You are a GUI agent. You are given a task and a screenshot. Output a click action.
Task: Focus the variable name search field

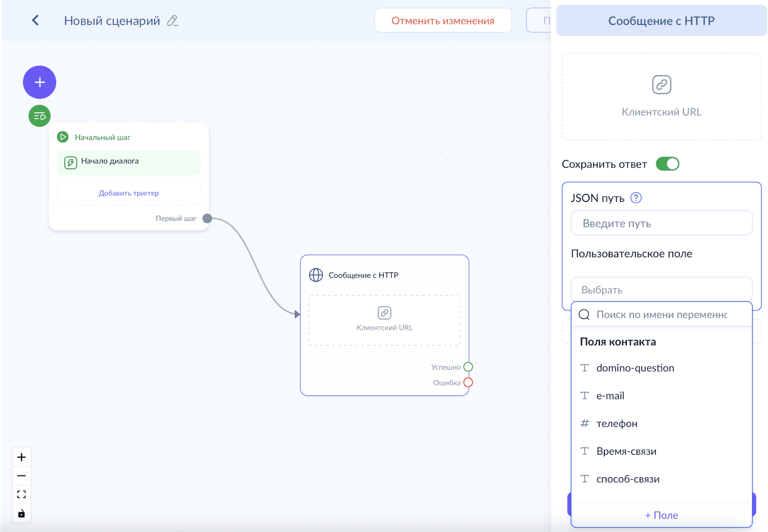pos(661,315)
